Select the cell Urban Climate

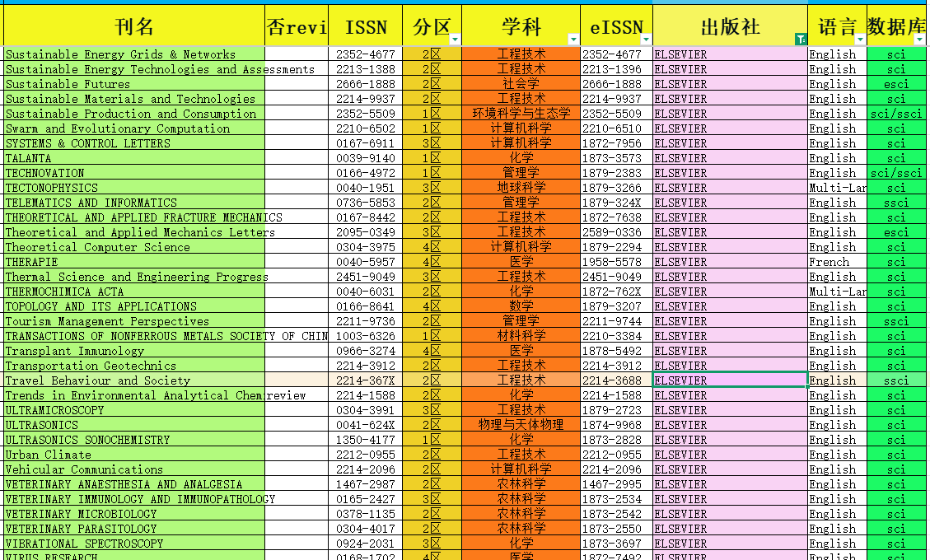tap(134, 455)
